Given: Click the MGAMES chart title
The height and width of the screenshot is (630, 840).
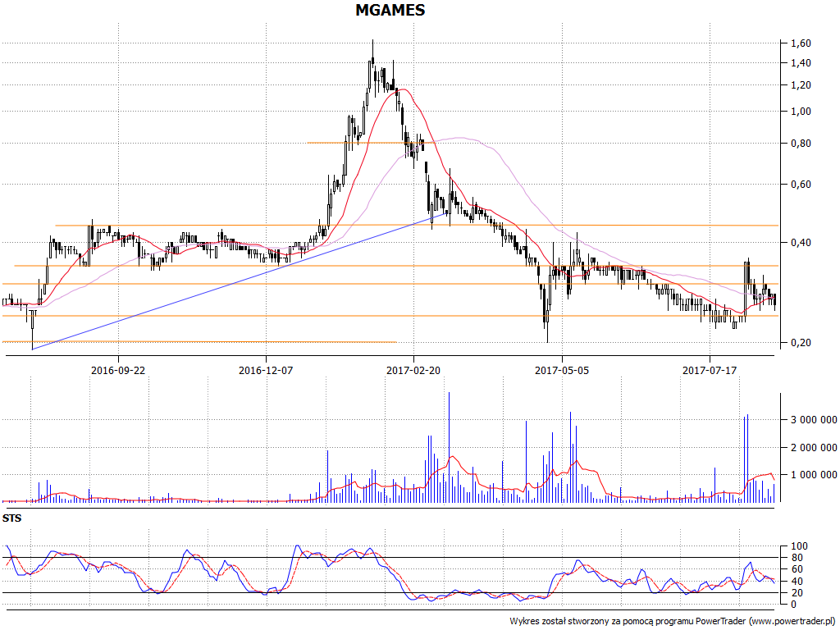Looking at the screenshot, I should pyautogui.click(x=390, y=11).
